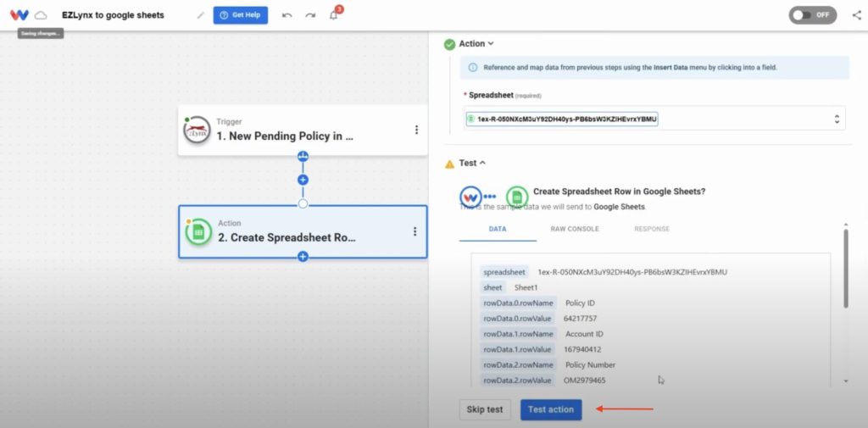Click the pencil rename icon

[x=200, y=15]
